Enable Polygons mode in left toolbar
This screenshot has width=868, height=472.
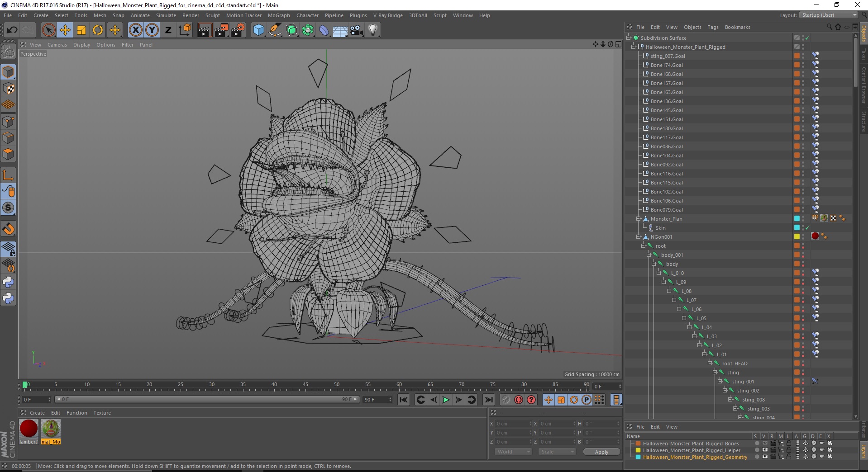pos(8,154)
